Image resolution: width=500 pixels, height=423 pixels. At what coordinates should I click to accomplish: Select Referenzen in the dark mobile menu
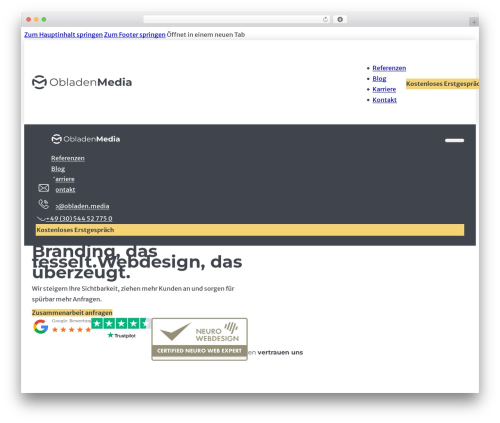68,158
